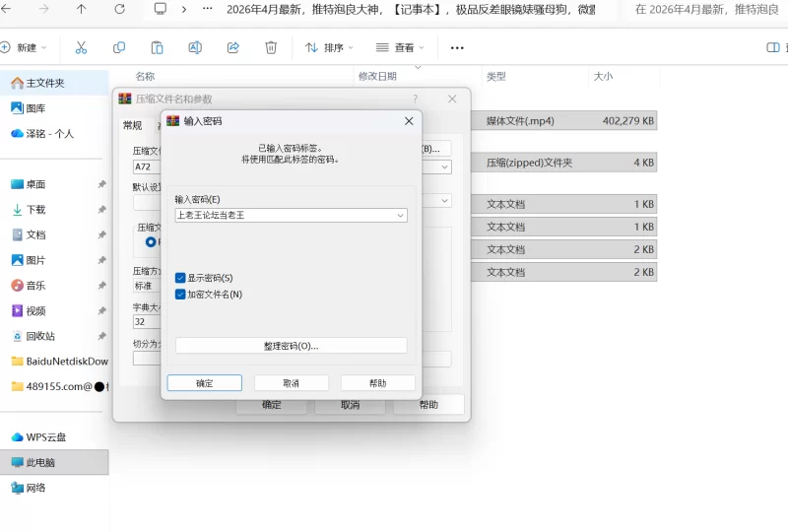Switch to 常规 tab in archive dialog
The height and width of the screenshot is (532, 788).
pyautogui.click(x=133, y=125)
